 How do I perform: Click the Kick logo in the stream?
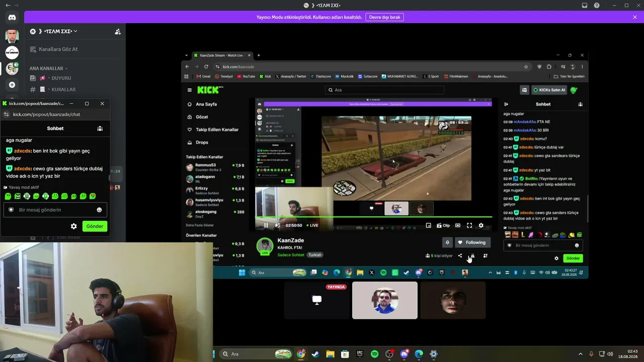208,90
